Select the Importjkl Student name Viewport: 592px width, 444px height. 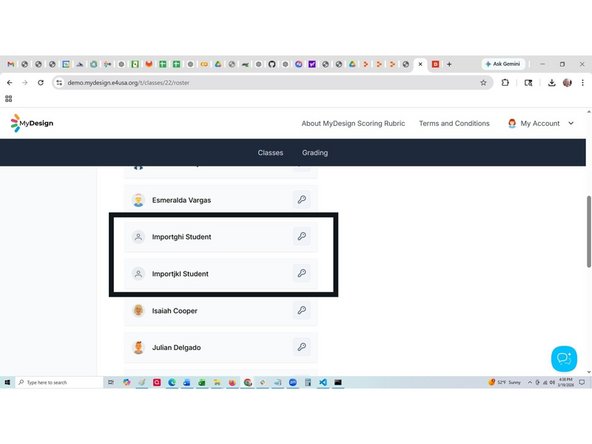(x=180, y=274)
